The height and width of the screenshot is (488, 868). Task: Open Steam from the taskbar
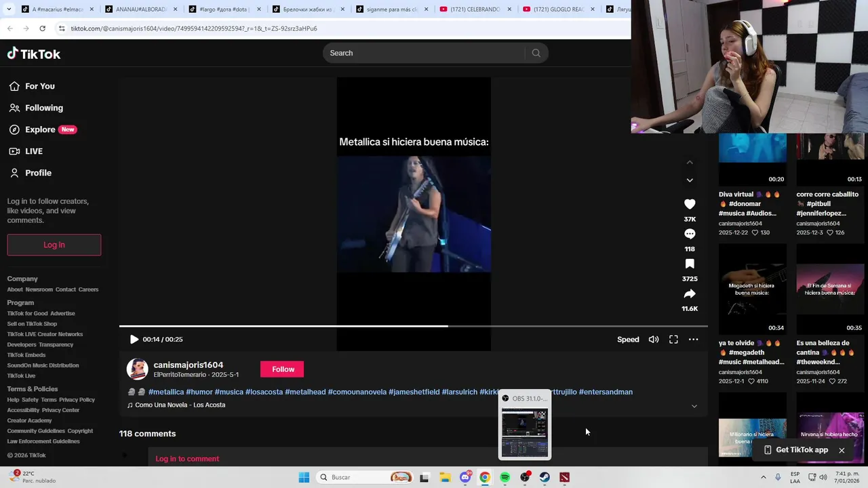tap(545, 477)
